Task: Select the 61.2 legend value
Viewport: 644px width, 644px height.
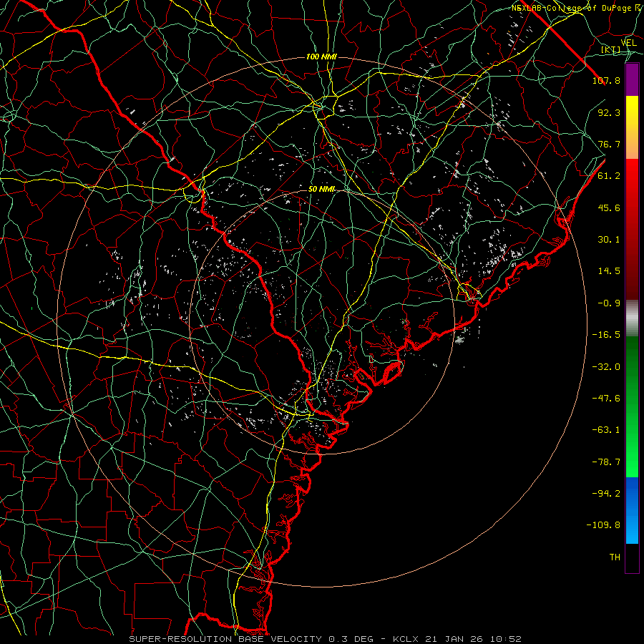Action: tap(609, 176)
